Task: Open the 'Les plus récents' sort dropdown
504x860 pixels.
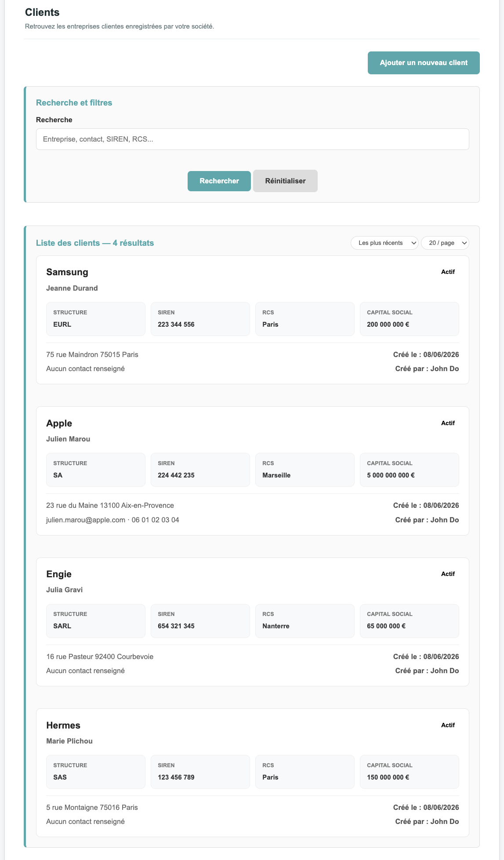Action: (384, 243)
